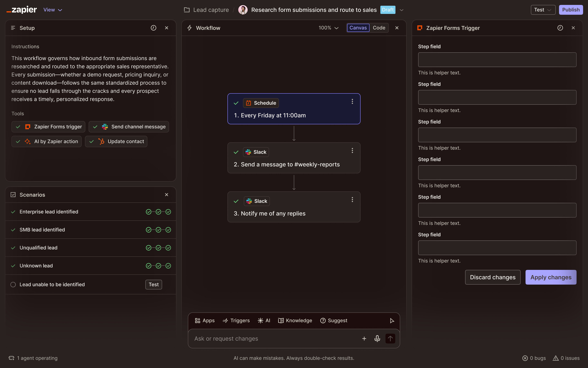
Task: Select the Schedule step card
Action: click(x=294, y=109)
